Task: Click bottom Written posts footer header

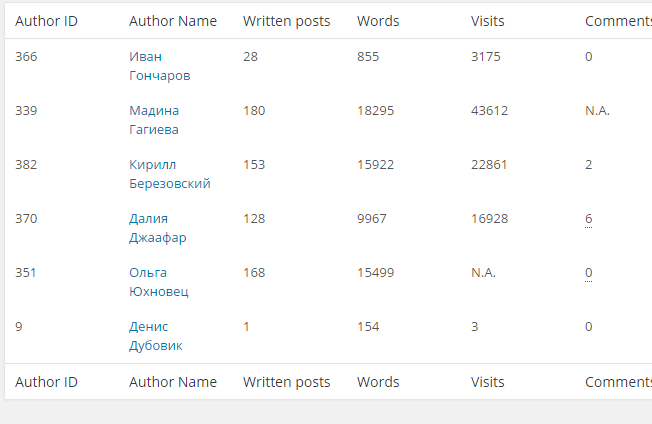Action: point(286,382)
